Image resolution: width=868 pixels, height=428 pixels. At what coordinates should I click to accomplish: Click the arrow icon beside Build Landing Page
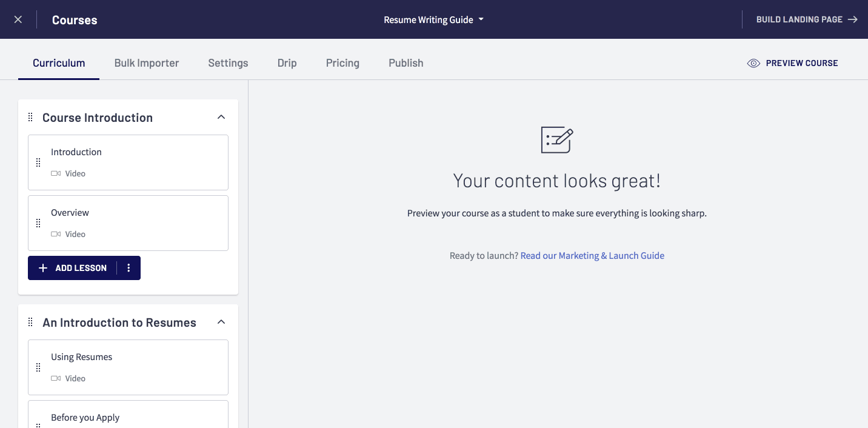pos(853,19)
